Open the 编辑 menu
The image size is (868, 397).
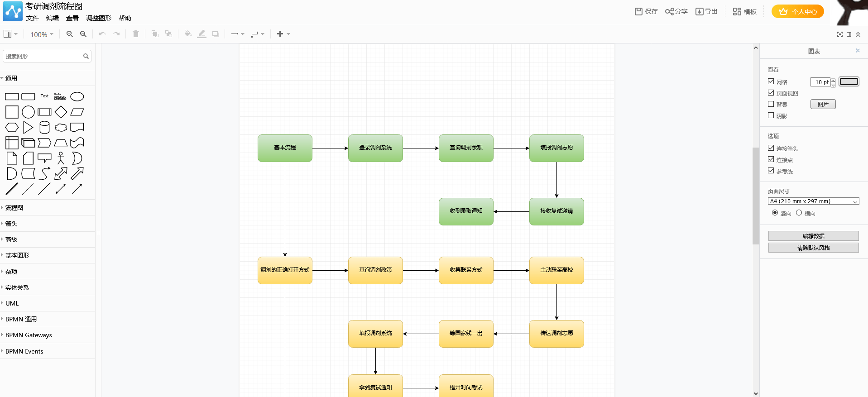point(53,18)
